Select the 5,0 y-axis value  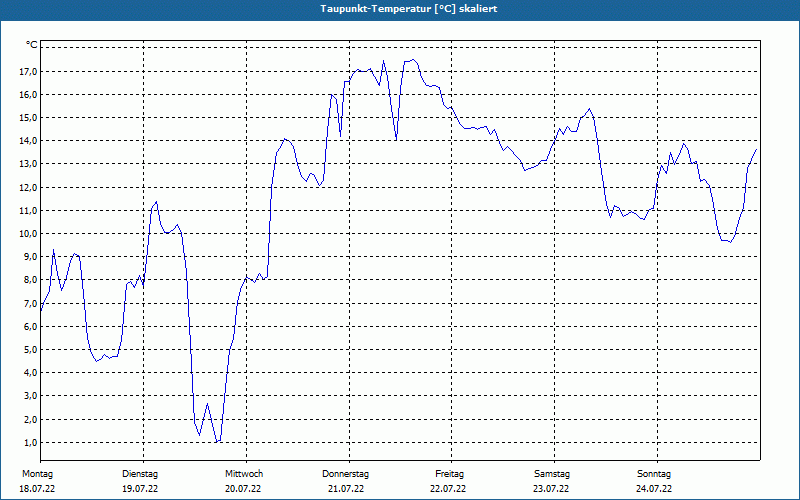tap(30, 350)
